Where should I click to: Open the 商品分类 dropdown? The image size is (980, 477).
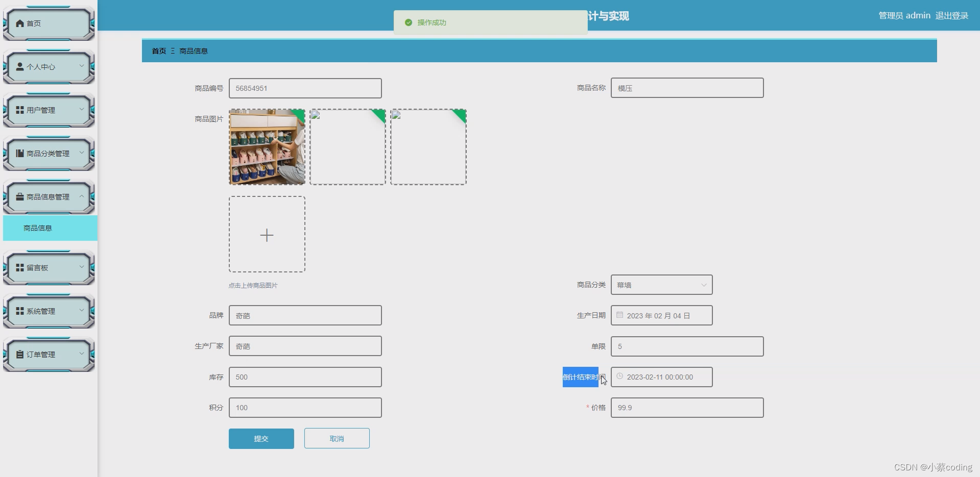point(661,285)
